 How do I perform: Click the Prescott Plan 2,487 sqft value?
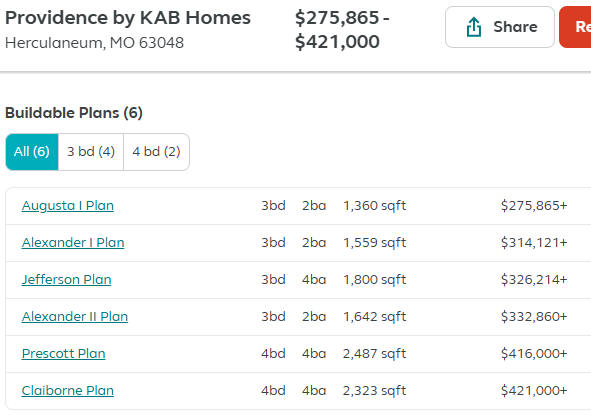375,353
